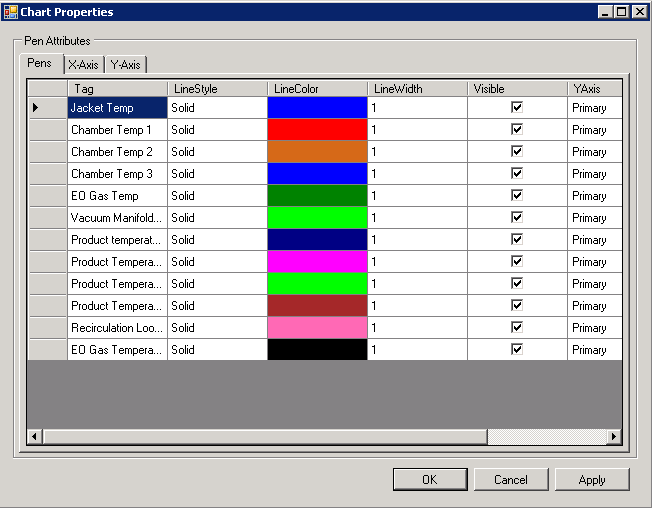This screenshot has width=652, height=508.
Task: Switch to the Y-Axis tab
Action: click(x=126, y=65)
